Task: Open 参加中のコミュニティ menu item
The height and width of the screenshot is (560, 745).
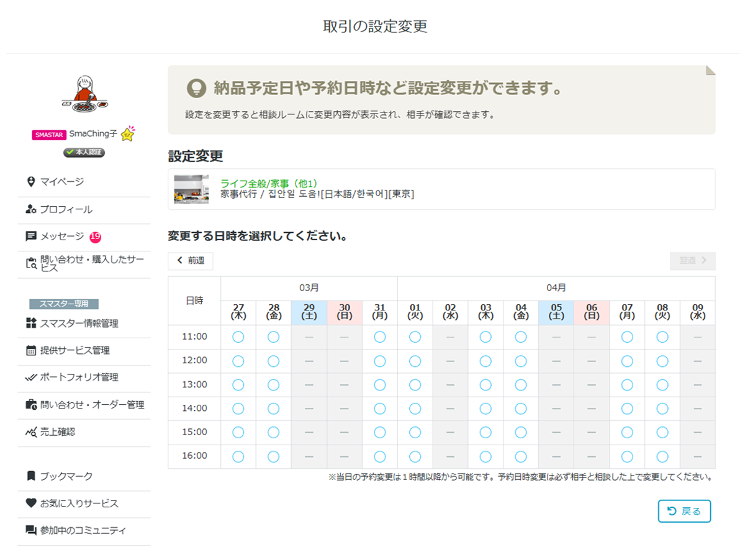Action: pyautogui.click(x=83, y=531)
